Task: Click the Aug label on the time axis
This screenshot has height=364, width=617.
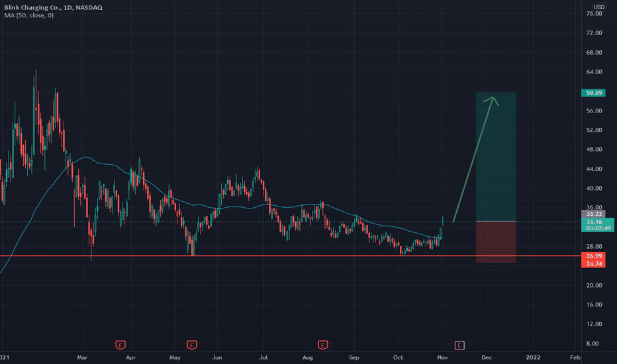Action: pyautogui.click(x=308, y=357)
